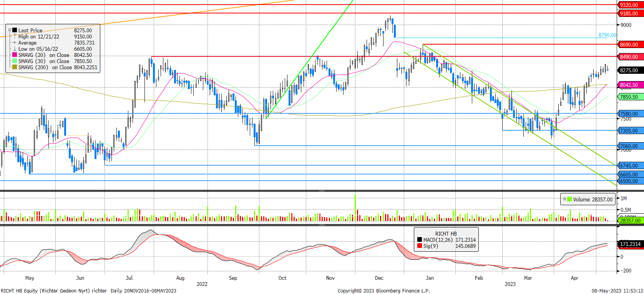The image size is (644, 294).
Task: Click the magenta SMAVG (20) color swatch
Action: (x=15, y=55)
